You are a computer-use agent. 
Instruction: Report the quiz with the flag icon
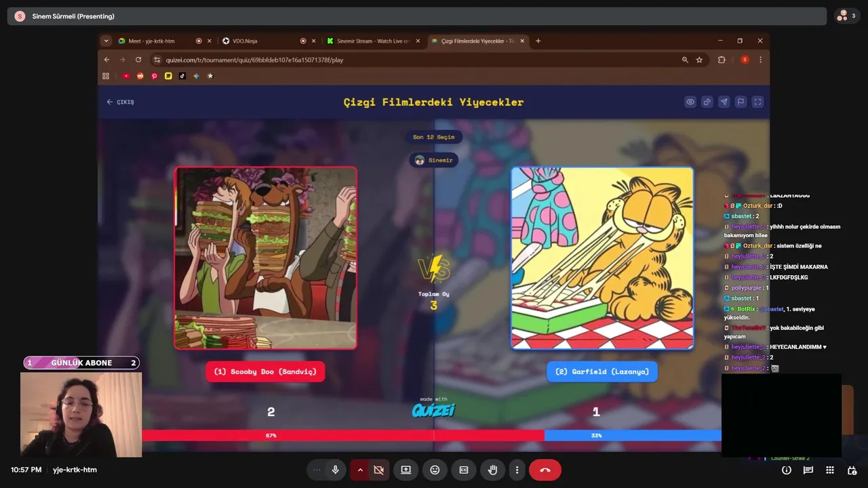tap(741, 102)
